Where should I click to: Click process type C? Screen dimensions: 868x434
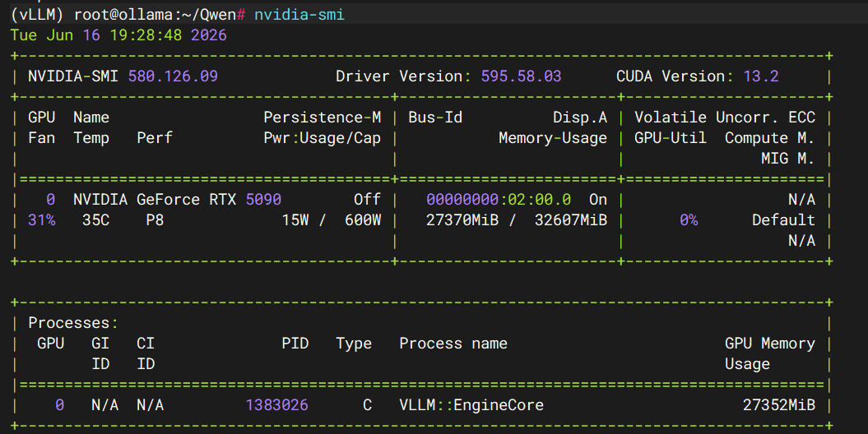pyautogui.click(x=367, y=405)
